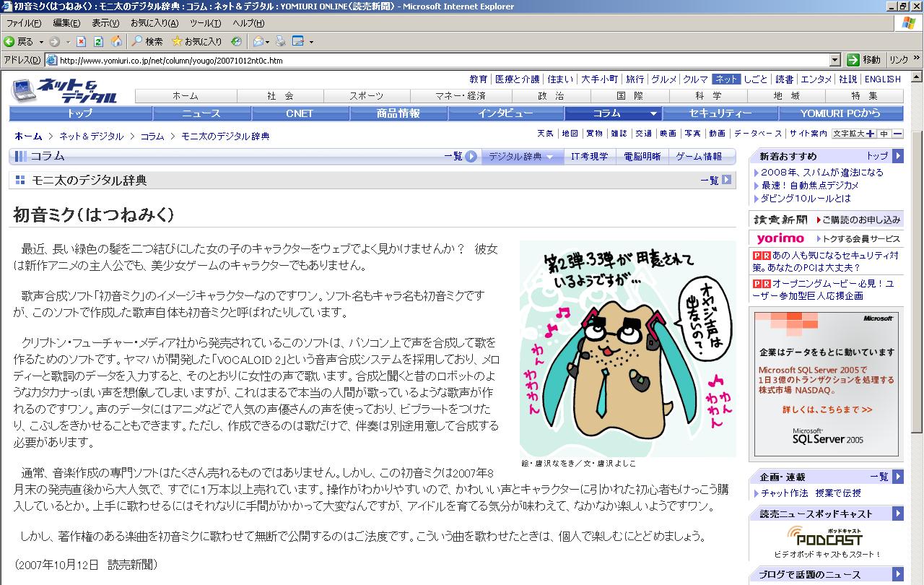Open the CNET navigation tab
Screen dimensions: 924x585
300,113
